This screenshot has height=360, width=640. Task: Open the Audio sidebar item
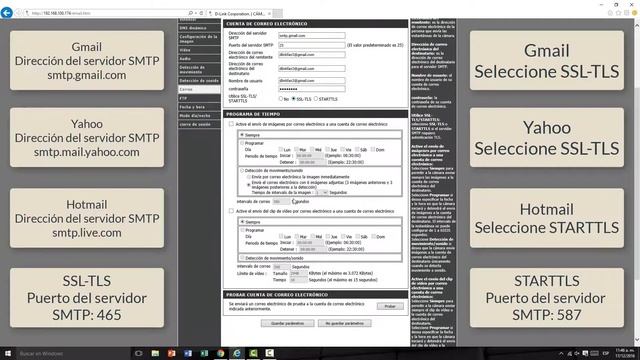pyautogui.click(x=199, y=58)
